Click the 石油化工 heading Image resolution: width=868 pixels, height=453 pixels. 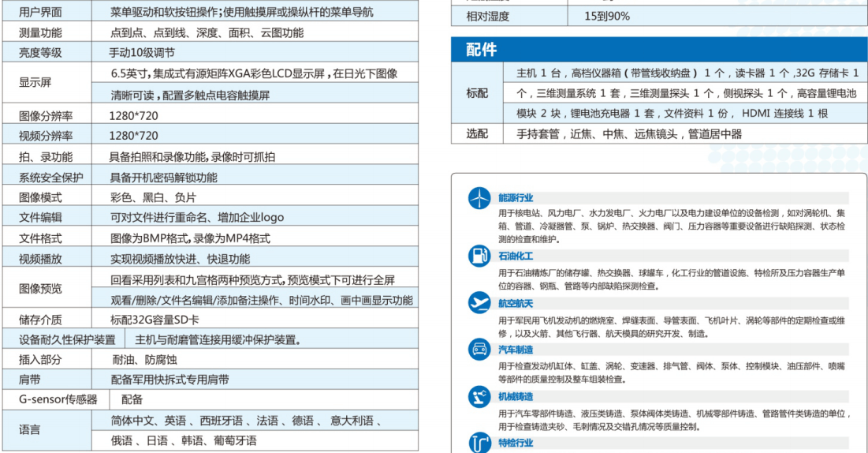tap(516, 256)
